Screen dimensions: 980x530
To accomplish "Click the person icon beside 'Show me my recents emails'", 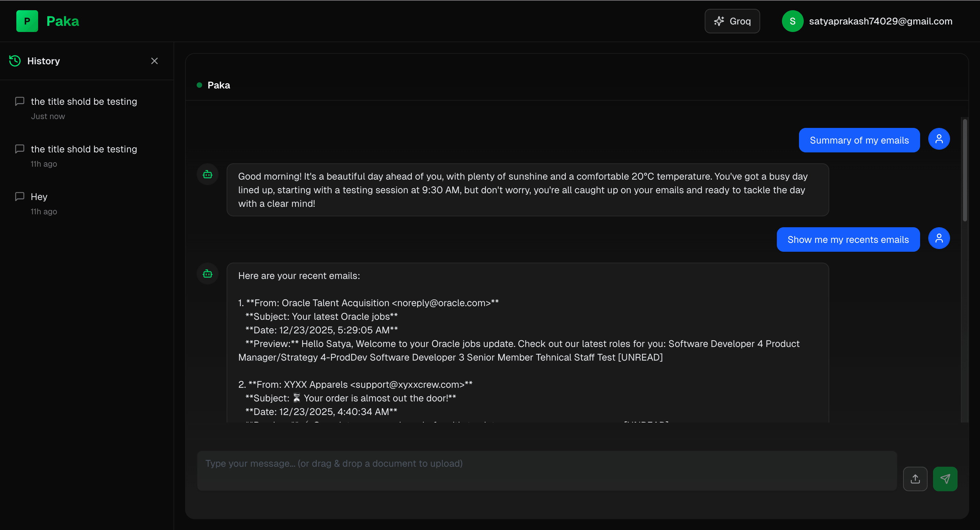I will pos(938,238).
